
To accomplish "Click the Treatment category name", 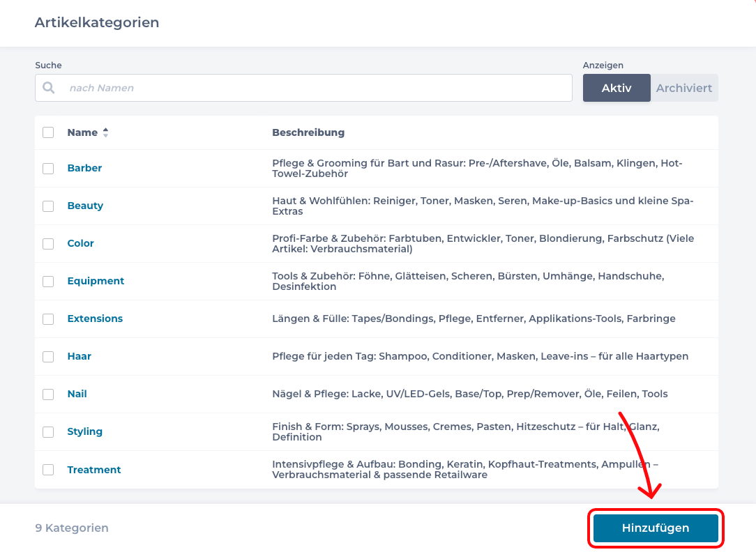I will pos(93,470).
